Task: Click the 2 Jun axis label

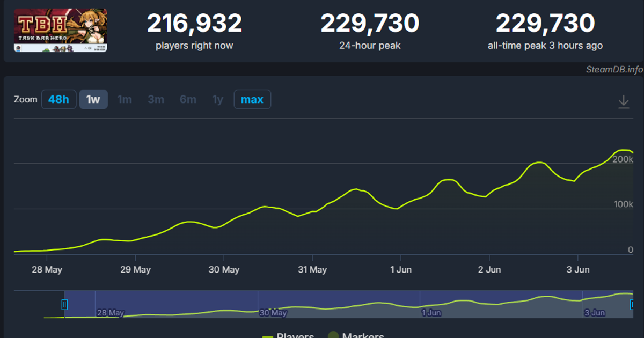Action: pyautogui.click(x=489, y=269)
